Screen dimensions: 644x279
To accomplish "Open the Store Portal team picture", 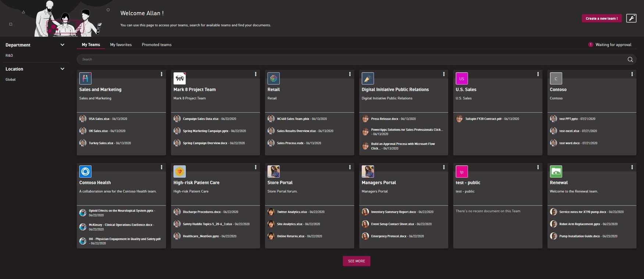I will coord(273,172).
